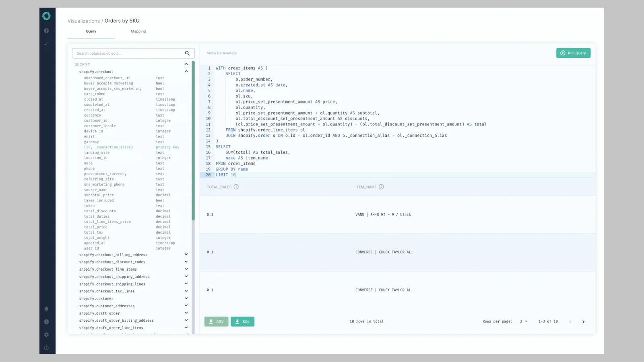Image resolution: width=644 pixels, height=362 pixels.
Task: Click the search magnifier icon
Action: coord(187,53)
